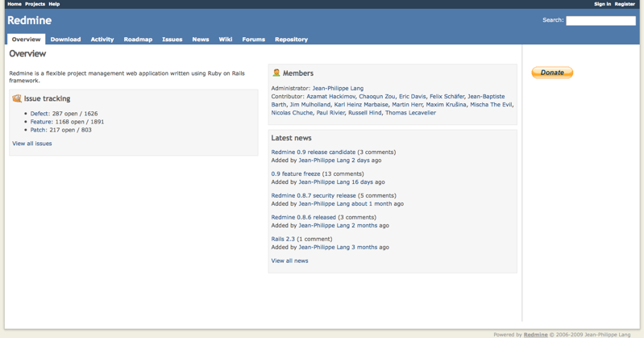Open Eric Davis's profile link
The height and width of the screenshot is (338, 644).
pyautogui.click(x=413, y=97)
